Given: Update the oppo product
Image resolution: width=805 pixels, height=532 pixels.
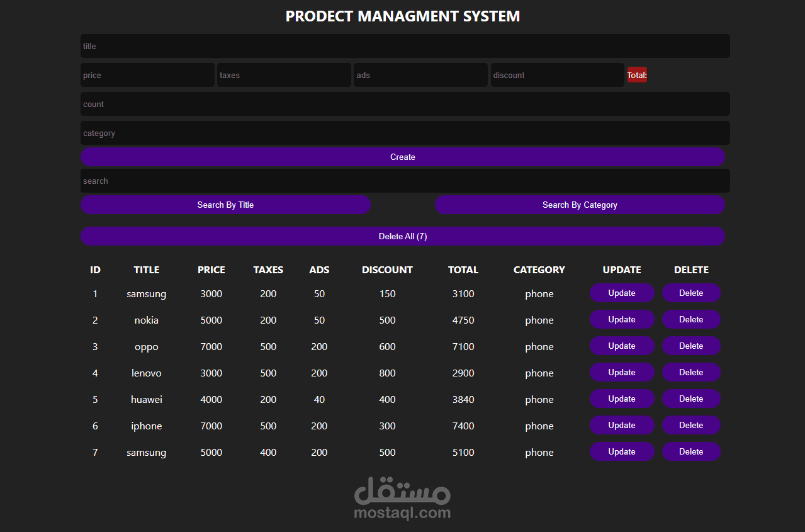Looking at the screenshot, I should pos(622,346).
